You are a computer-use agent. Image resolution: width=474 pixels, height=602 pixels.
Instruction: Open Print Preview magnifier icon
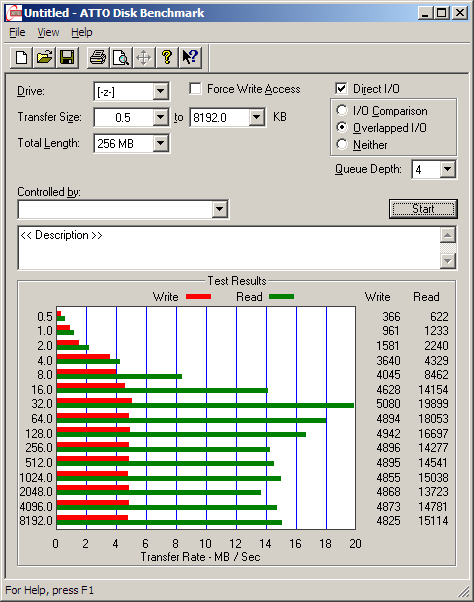[x=121, y=58]
